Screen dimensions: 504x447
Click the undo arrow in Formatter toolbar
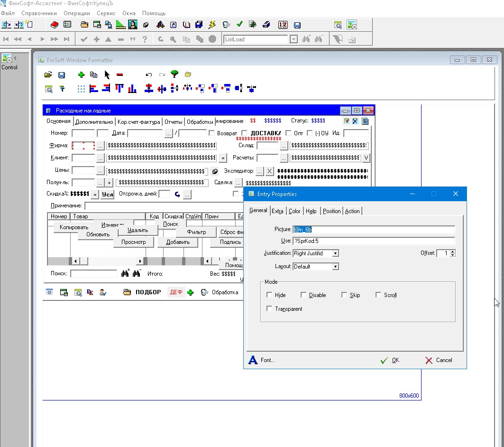pyautogui.click(x=149, y=75)
